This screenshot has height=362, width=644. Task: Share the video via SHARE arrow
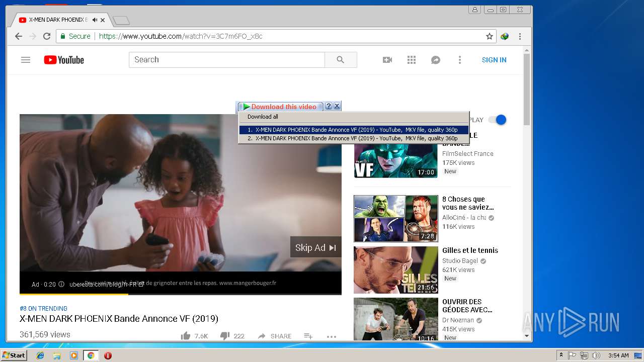point(275,336)
